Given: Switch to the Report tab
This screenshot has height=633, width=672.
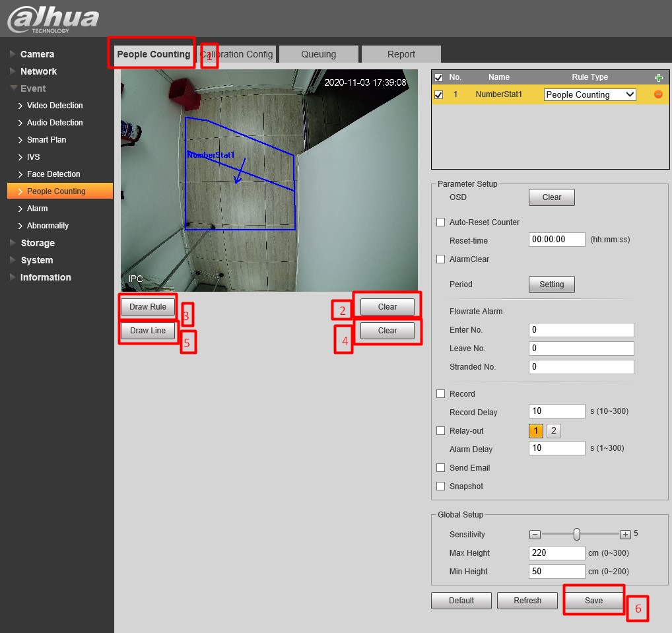Looking at the screenshot, I should [401, 54].
